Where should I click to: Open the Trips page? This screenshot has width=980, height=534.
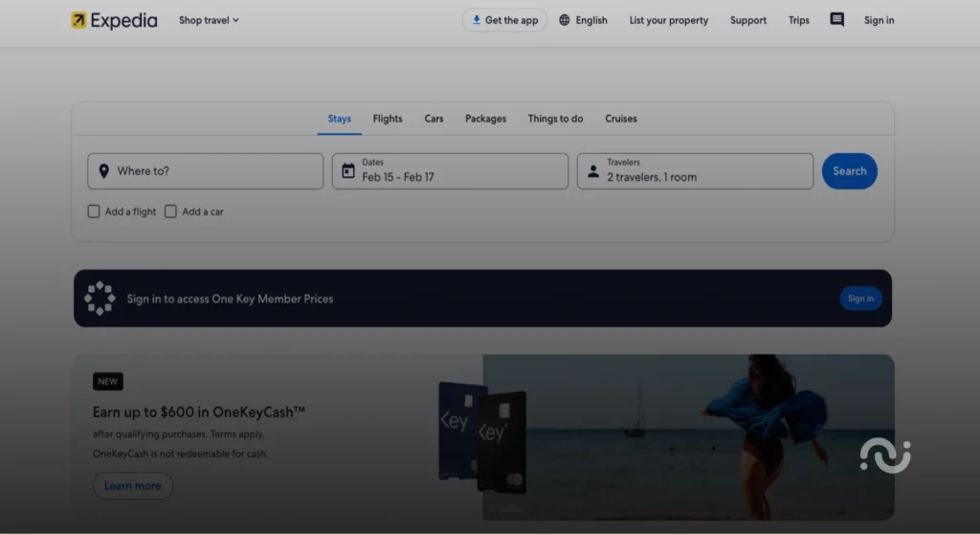coord(799,20)
